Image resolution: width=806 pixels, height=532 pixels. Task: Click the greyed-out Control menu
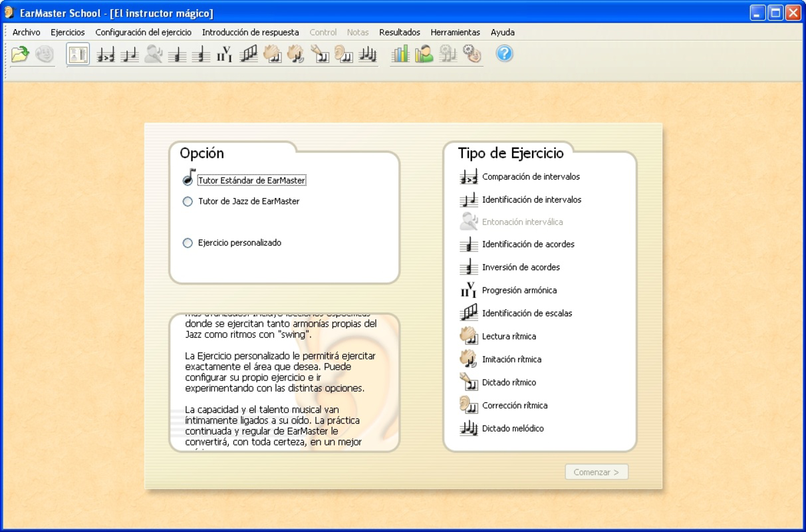tap(323, 32)
